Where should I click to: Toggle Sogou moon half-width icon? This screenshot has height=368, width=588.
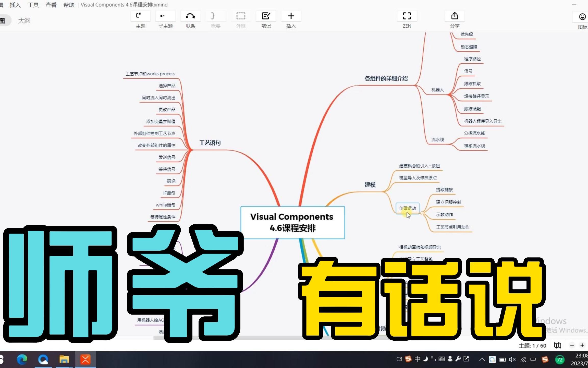(425, 359)
